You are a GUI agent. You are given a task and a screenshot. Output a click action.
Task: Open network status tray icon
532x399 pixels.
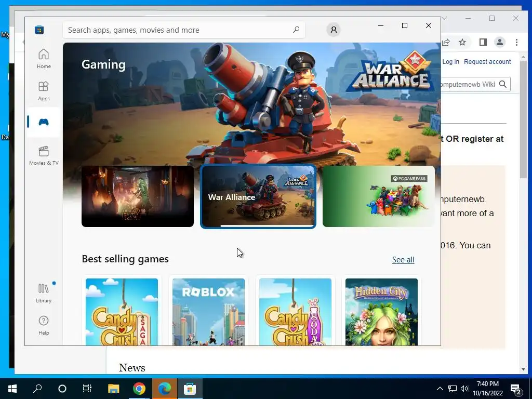coord(453,389)
